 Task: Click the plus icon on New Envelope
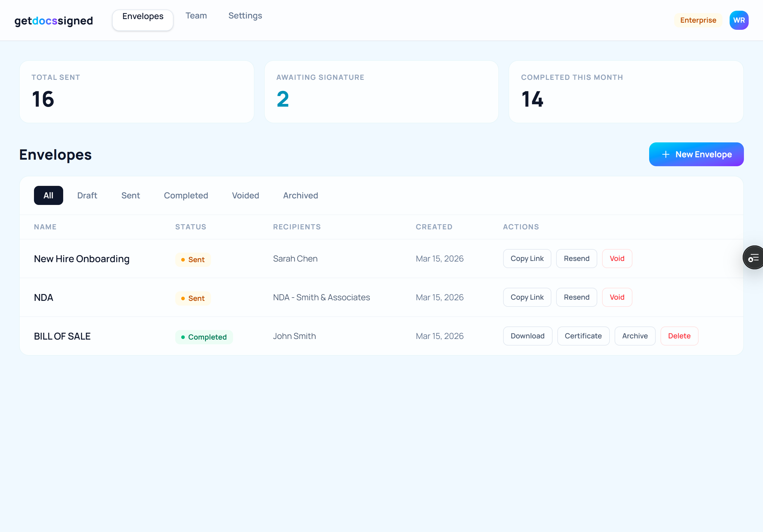[x=665, y=154]
